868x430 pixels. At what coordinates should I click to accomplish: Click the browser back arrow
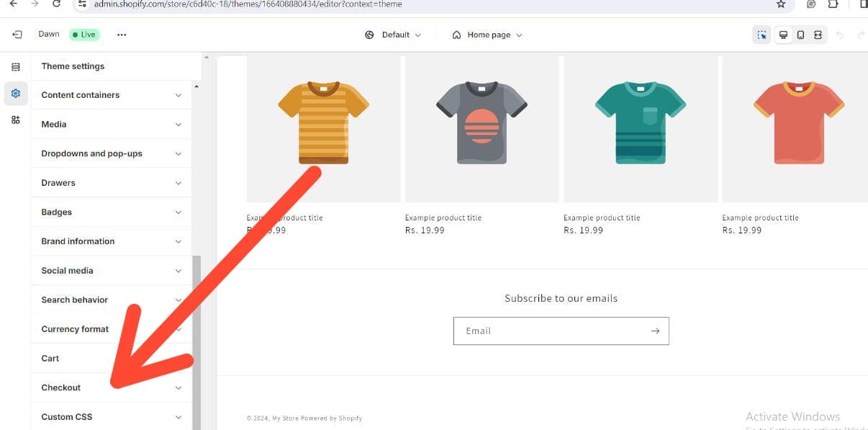tap(13, 4)
